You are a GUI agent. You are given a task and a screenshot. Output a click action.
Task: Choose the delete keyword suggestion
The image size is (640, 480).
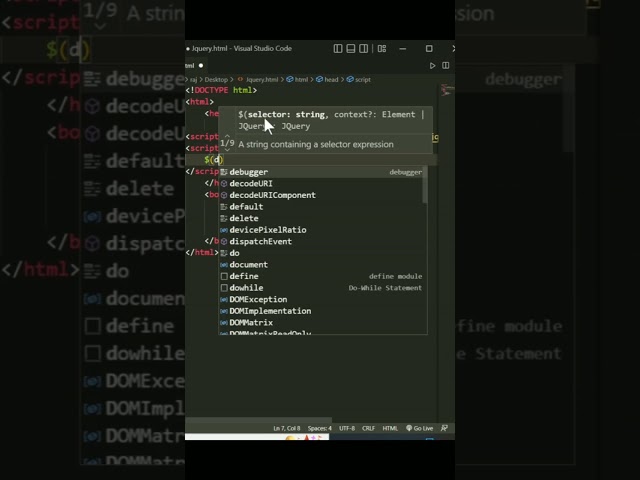tap(321, 218)
